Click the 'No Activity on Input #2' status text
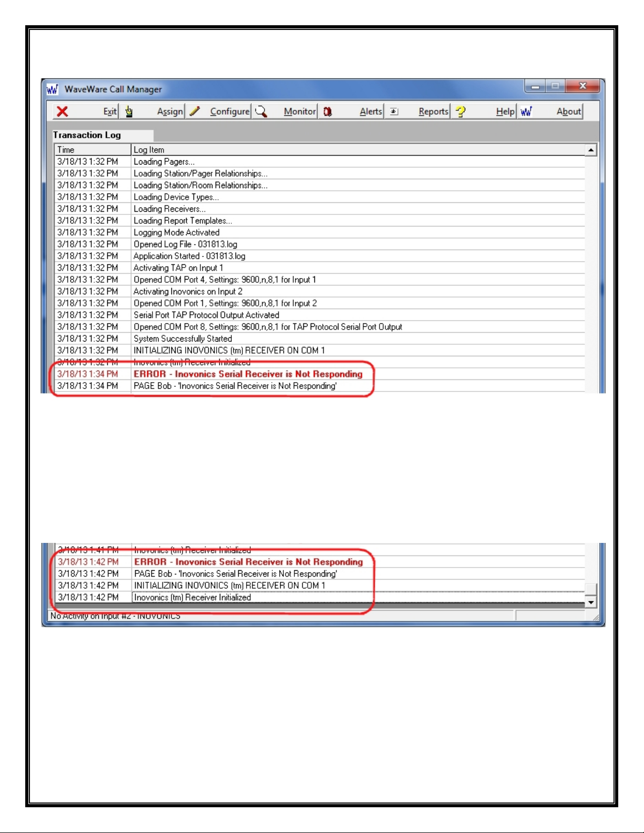Viewport: 644px width, 833px height. pyautogui.click(x=115, y=616)
